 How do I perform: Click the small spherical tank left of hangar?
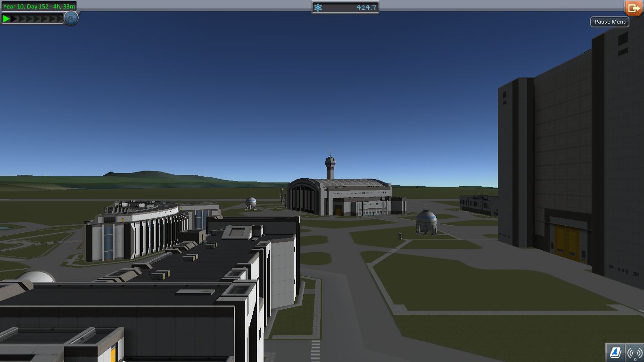click(251, 202)
